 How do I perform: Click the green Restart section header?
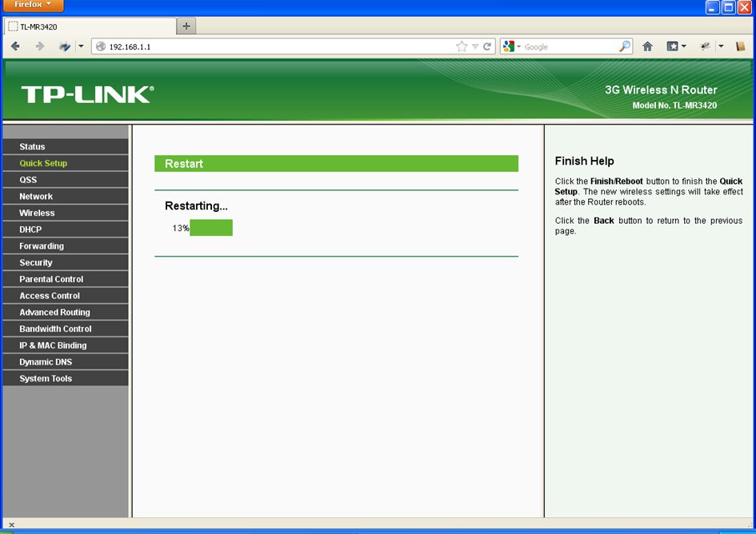(x=337, y=163)
